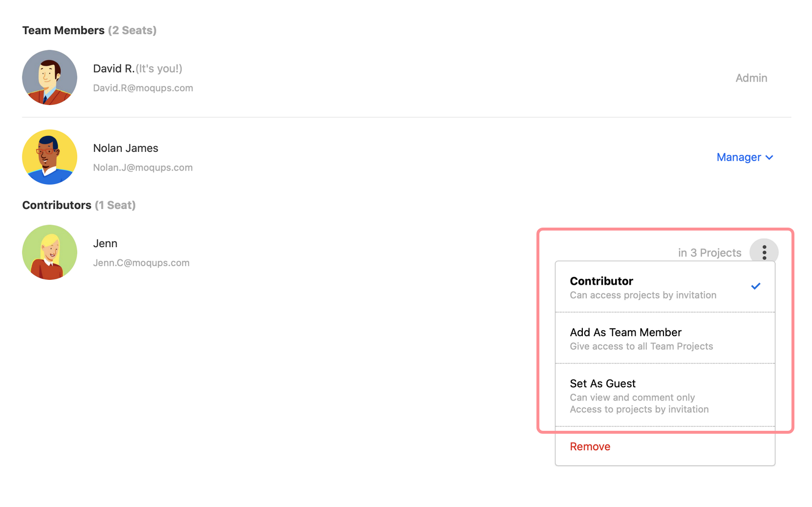The height and width of the screenshot is (507, 812).
Task: Choose Add As Team Member
Action: point(641,338)
